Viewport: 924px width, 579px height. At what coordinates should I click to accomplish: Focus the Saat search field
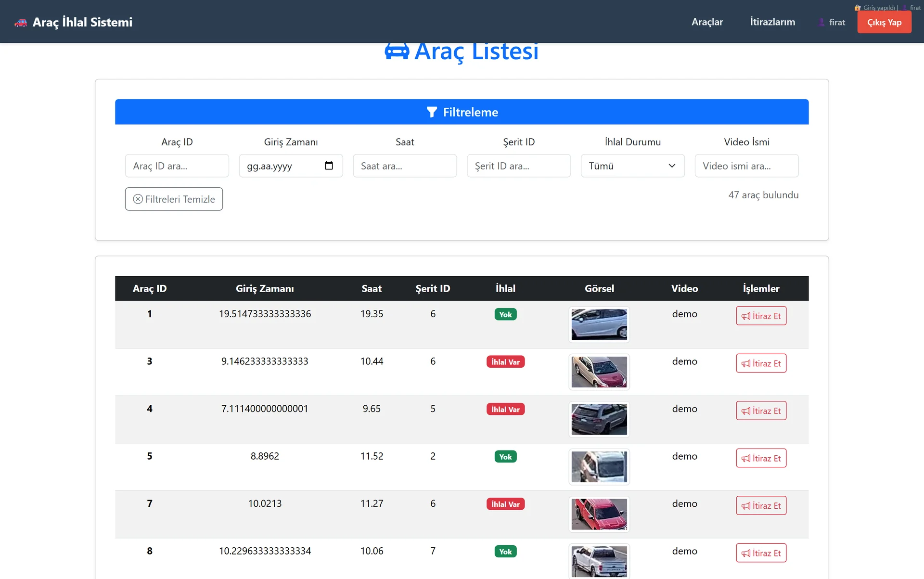405,166
